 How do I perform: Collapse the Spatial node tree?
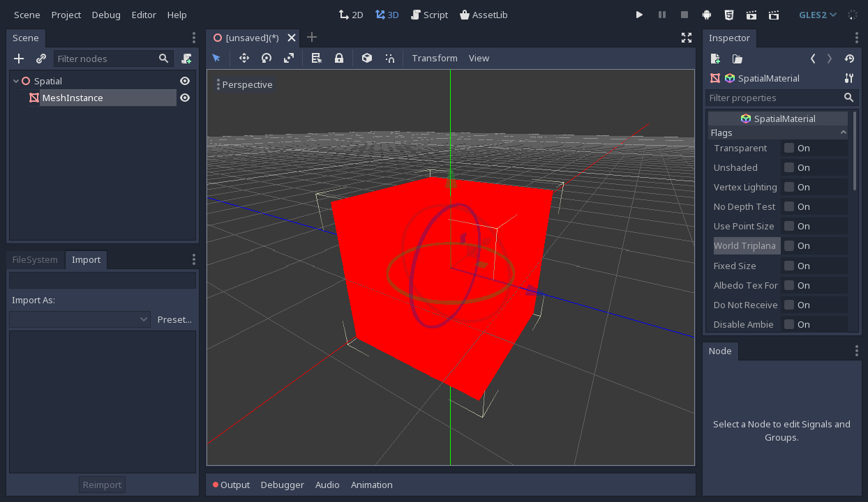pyautogui.click(x=16, y=81)
